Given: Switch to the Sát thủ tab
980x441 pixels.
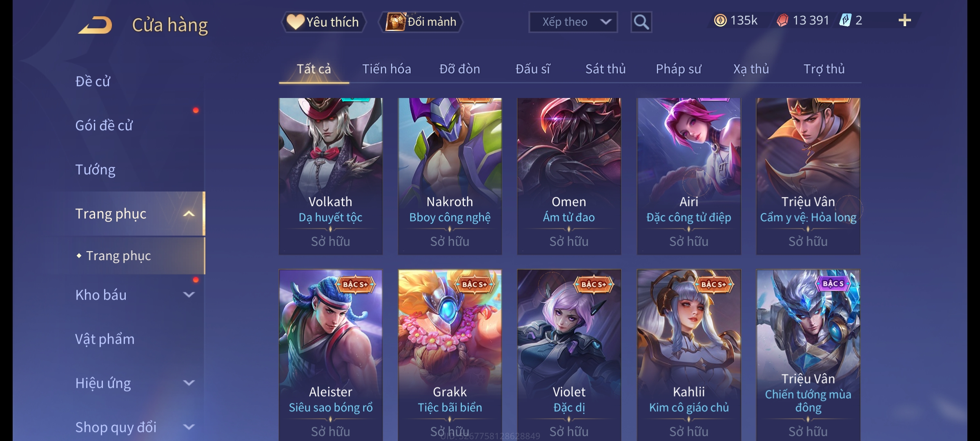Looking at the screenshot, I should click(x=606, y=69).
